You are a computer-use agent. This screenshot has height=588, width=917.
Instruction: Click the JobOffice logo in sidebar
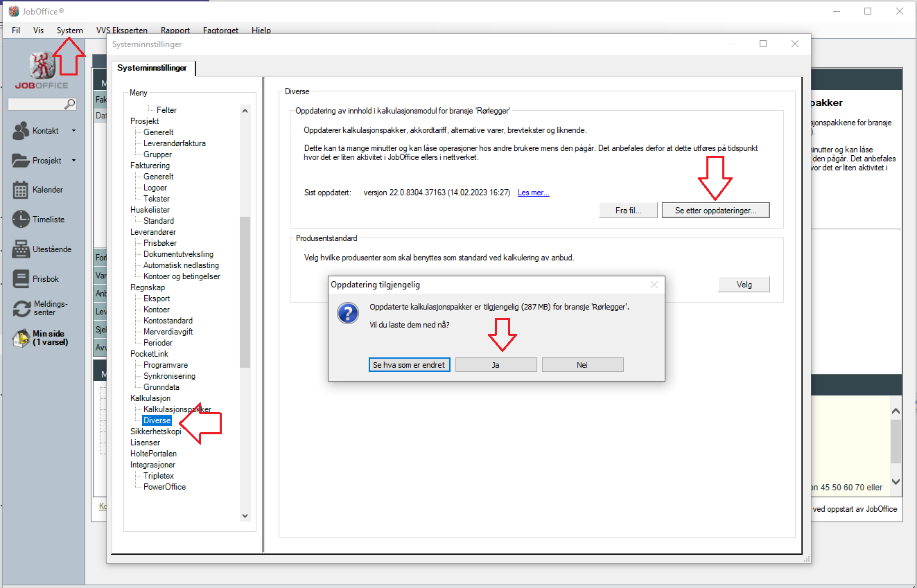coord(42,70)
